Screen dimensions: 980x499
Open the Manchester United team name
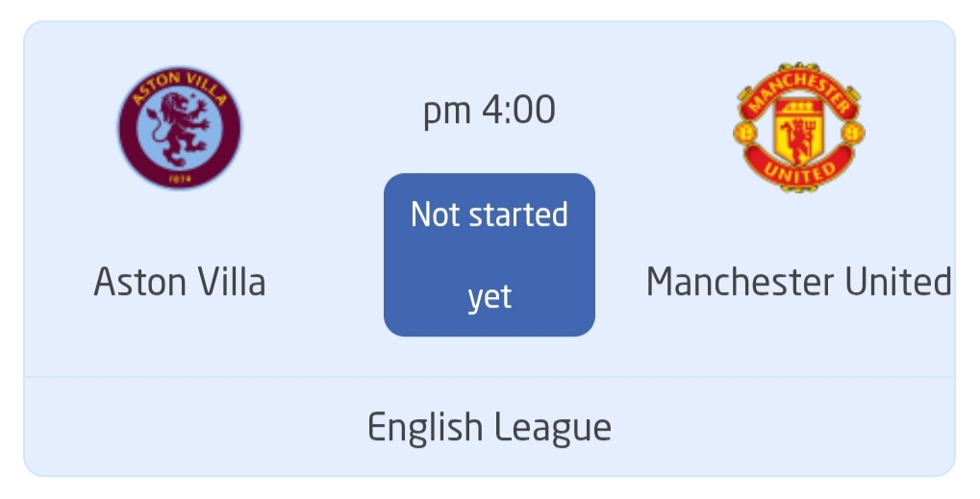[799, 282]
